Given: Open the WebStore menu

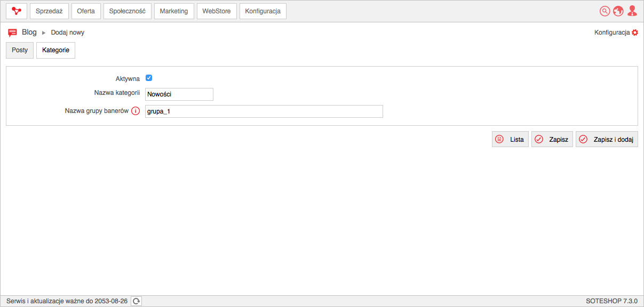Looking at the screenshot, I should coord(217,11).
